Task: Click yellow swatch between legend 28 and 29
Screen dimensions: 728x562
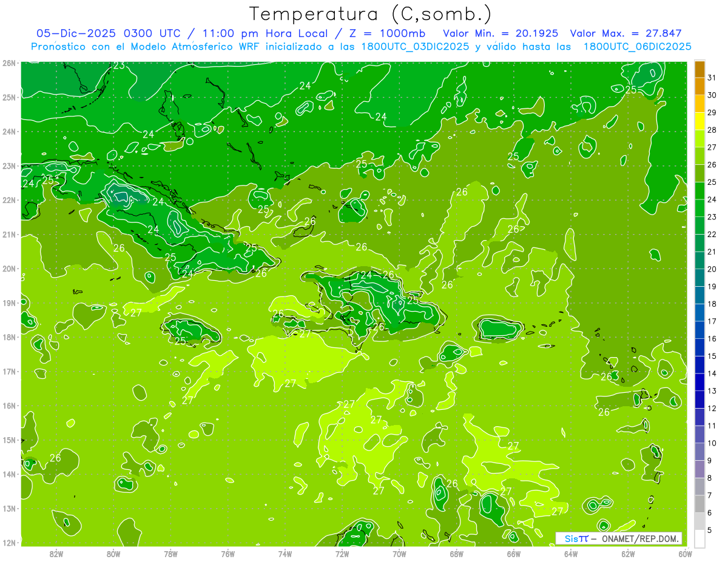Action: point(699,121)
